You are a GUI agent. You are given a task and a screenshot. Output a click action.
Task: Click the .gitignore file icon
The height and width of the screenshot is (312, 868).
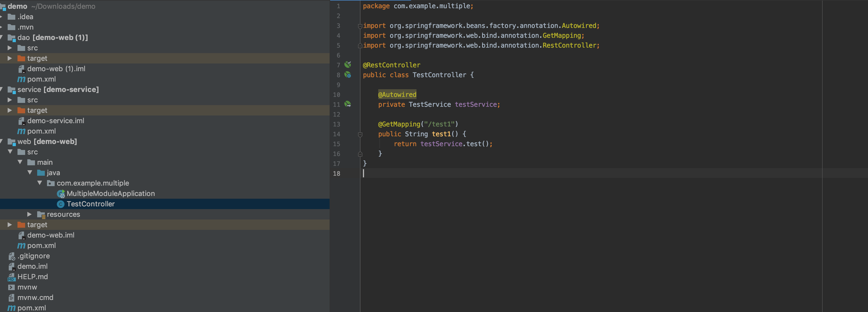11,256
